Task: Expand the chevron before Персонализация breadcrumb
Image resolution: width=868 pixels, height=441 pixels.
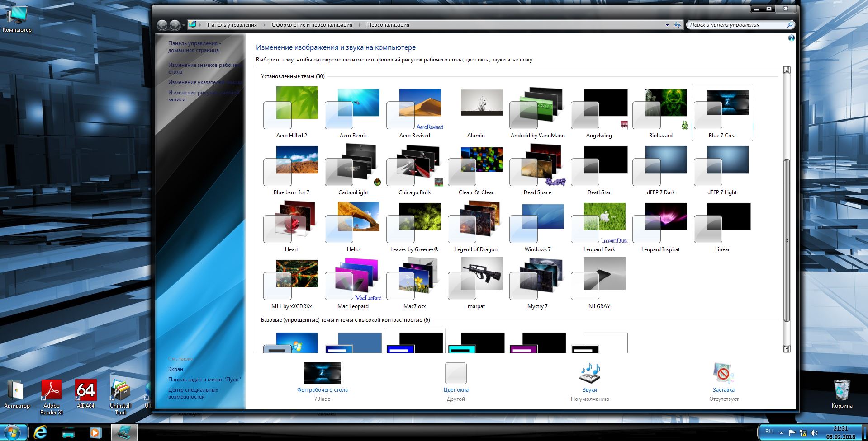Action: click(360, 25)
